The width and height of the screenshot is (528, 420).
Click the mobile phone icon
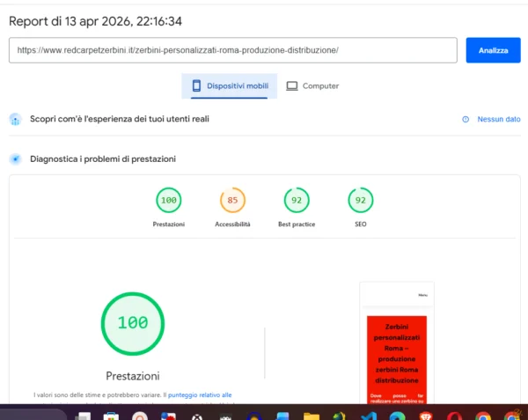(x=196, y=86)
